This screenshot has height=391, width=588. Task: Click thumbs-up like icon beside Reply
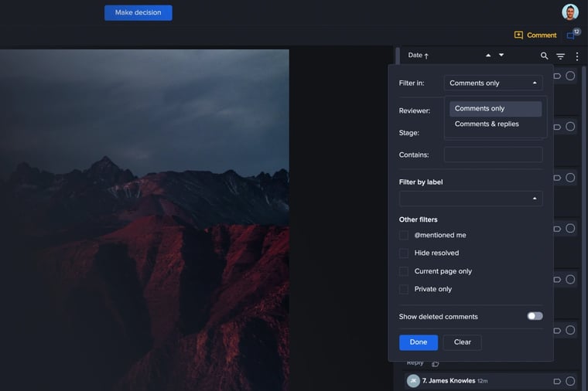[435, 363]
